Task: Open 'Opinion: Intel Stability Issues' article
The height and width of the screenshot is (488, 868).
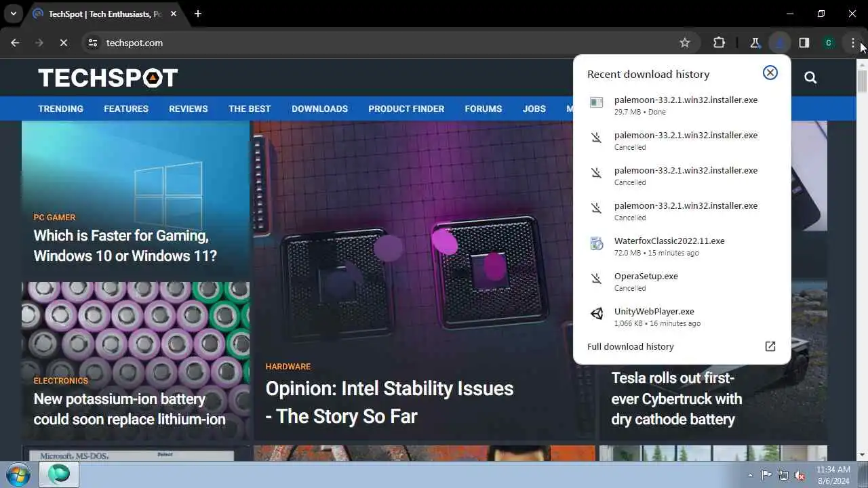Action: (x=389, y=402)
